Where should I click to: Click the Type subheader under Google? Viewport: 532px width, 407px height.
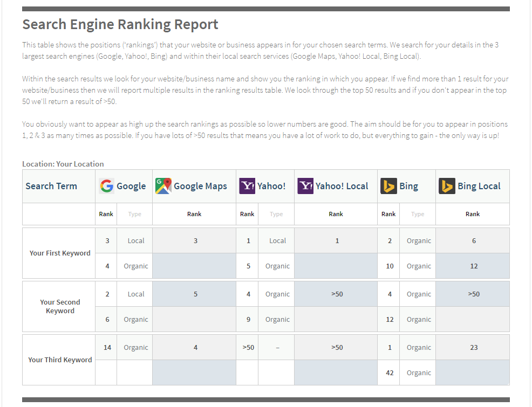pos(135,214)
